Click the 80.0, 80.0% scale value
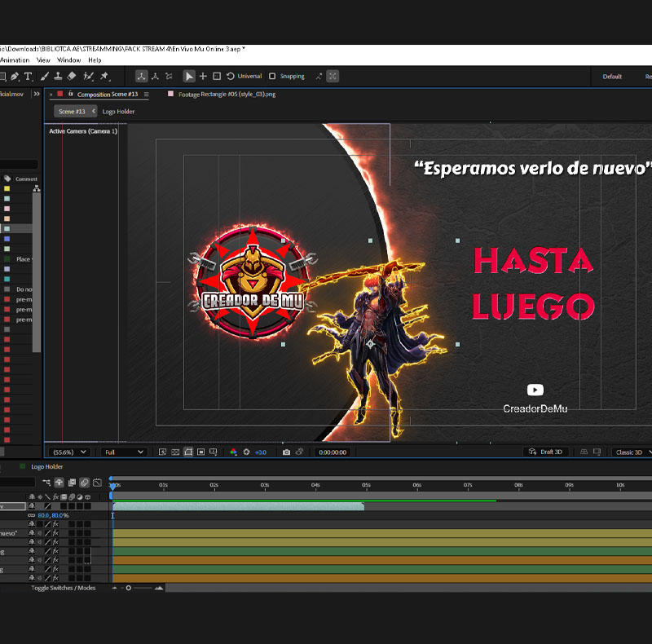 click(53, 515)
